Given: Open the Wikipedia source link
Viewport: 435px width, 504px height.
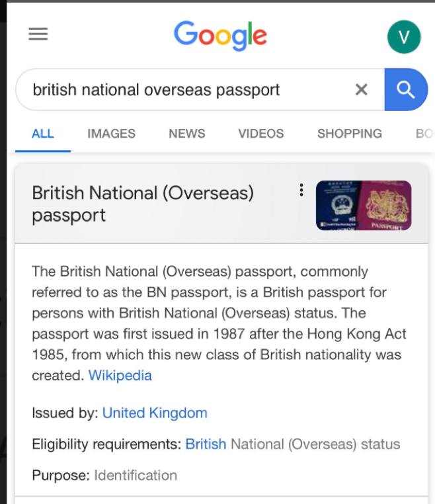Looking at the screenshot, I should pyautogui.click(x=120, y=376).
